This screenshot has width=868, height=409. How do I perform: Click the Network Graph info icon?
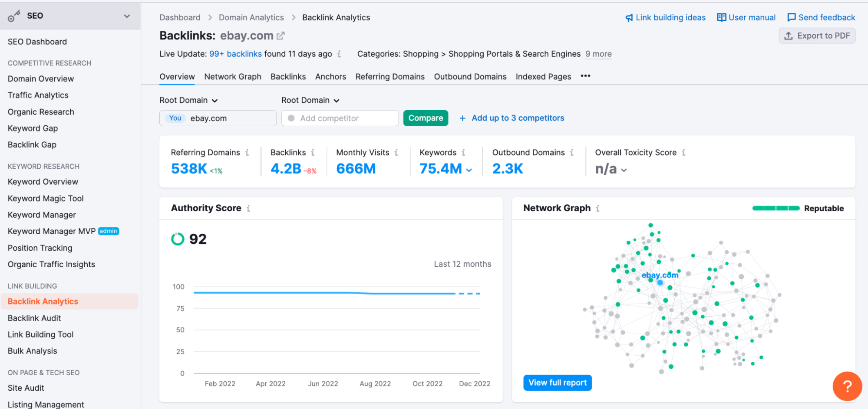(x=598, y=208)
